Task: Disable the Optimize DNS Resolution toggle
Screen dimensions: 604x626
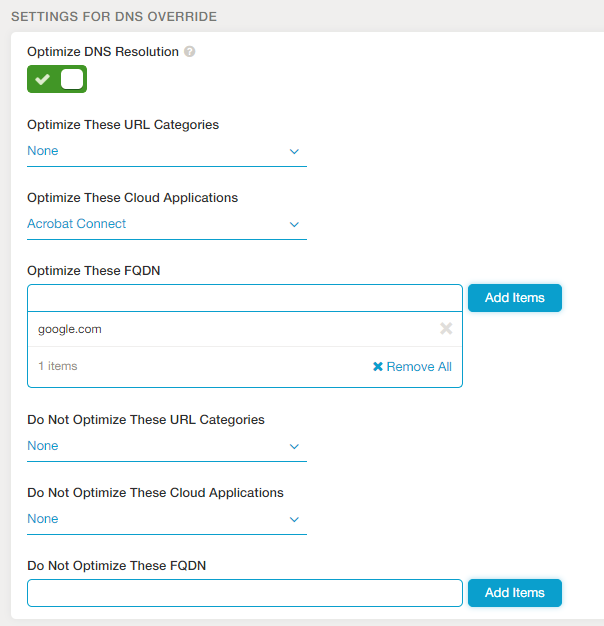Action: tap(57, 79)
